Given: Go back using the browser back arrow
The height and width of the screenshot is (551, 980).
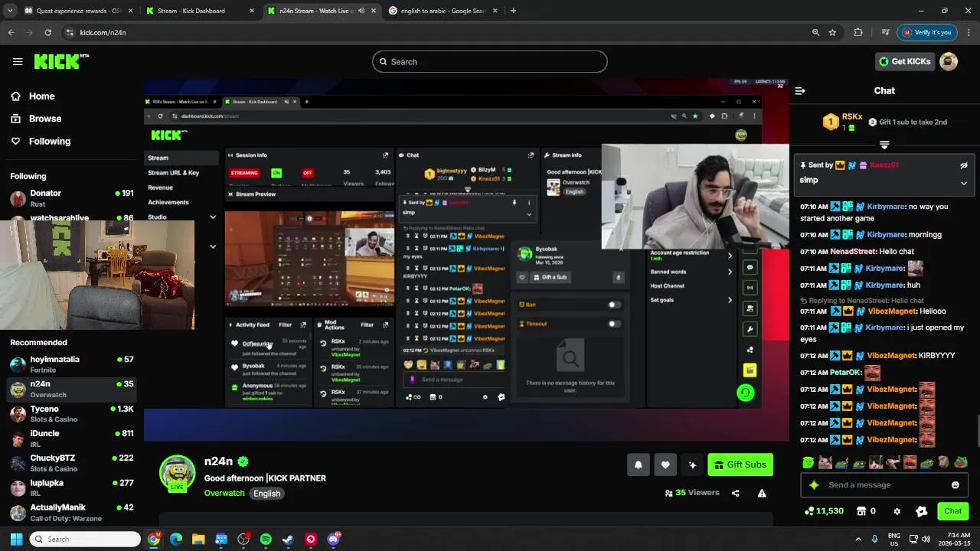Looking at the screenshot, I should pyautogui.click(x=11, y=32).
